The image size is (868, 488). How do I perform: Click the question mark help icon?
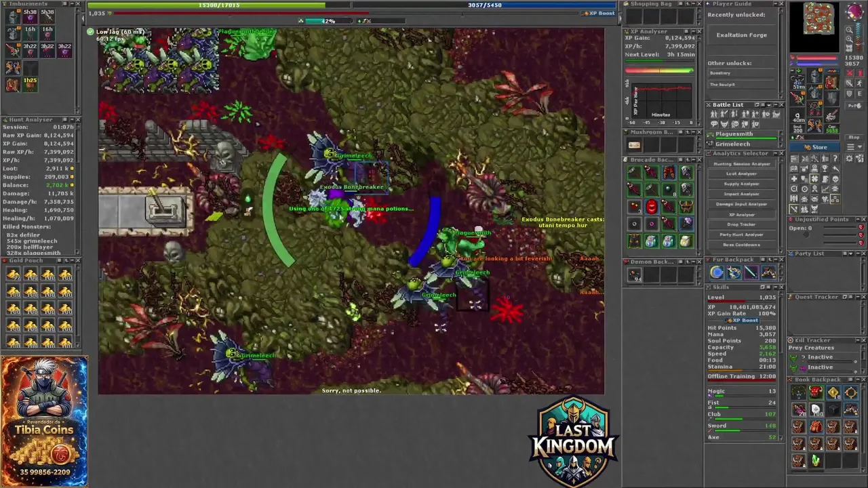(x=835, y=158)
